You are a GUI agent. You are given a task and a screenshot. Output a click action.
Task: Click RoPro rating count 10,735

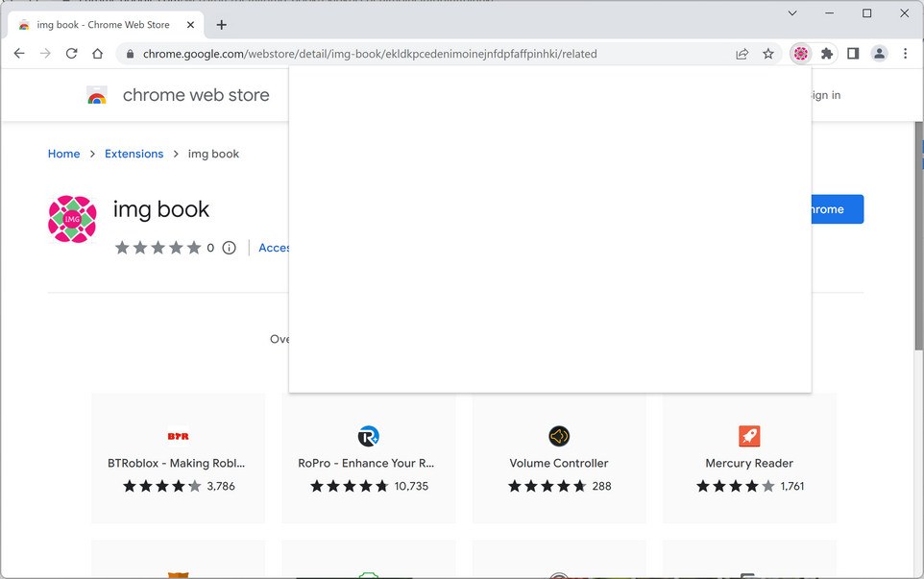point(411,486)
